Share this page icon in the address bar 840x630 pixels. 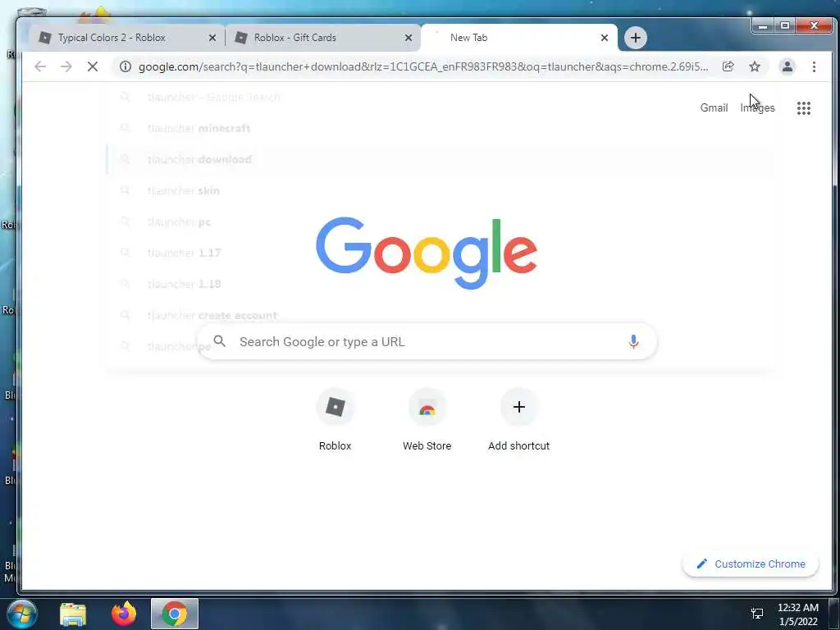(x=728, y=66)
